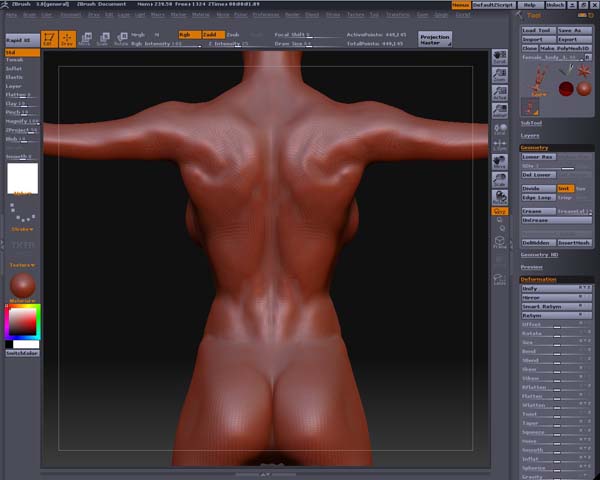Expand the Geometry HD section
Image resolution: width=600 pixels, height=480 pixels.
tap(540, 255)
